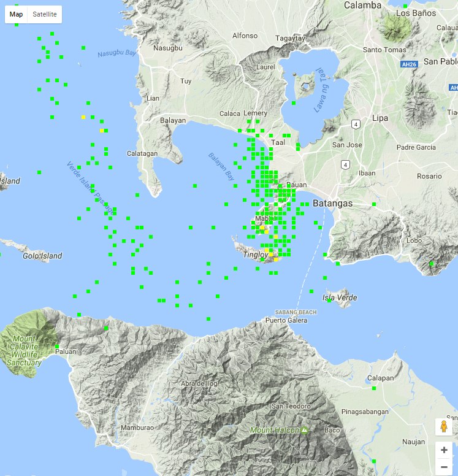458x476 pixels.
Task: Select the green marker below Calapan label
Action: pyautogui.click(x=373, y=388)
